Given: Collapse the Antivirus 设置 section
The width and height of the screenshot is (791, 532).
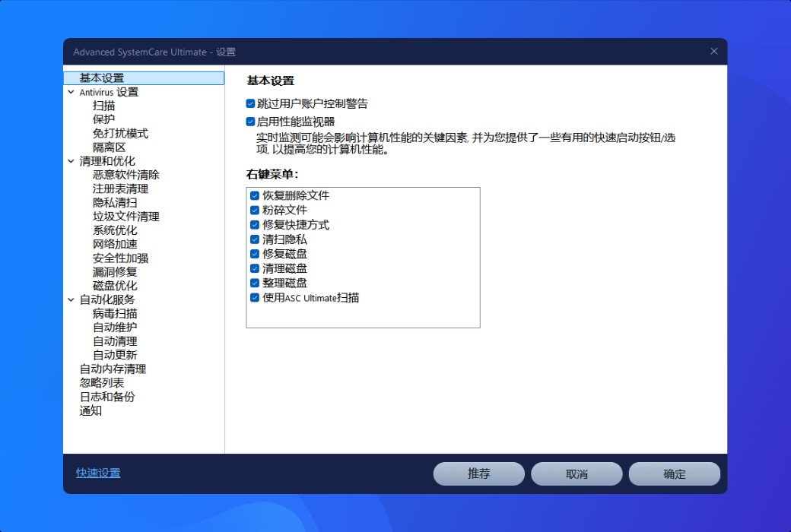Looking at the screenshot, I should coord(72,92).
